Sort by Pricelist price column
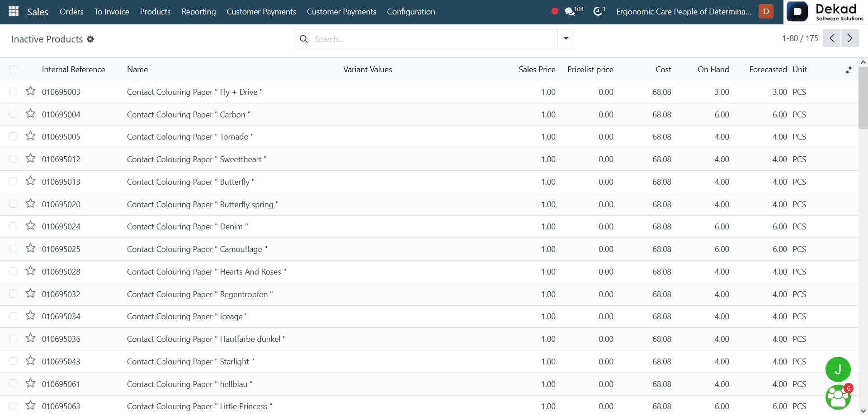This screenshot has width=868, height=415. pos(590,70)
